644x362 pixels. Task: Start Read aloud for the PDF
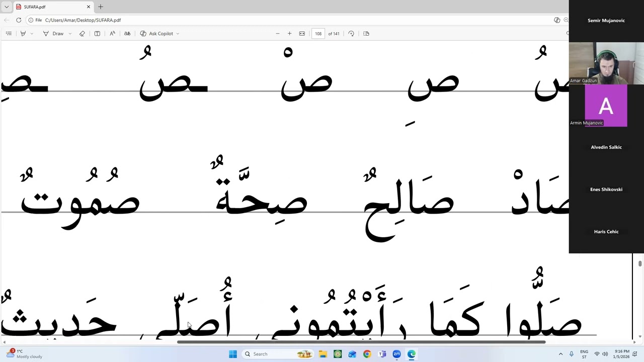tap(112, 33)
